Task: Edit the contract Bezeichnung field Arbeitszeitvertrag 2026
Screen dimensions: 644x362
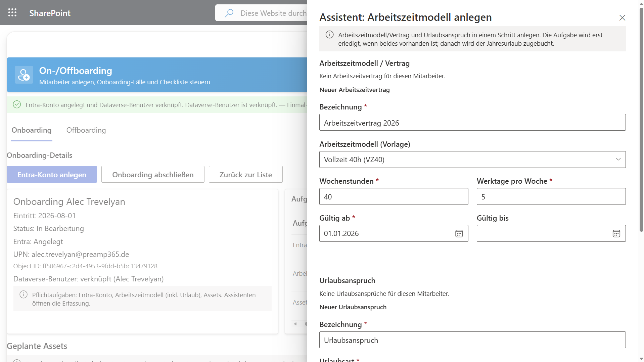Action: tap(472, 122)
